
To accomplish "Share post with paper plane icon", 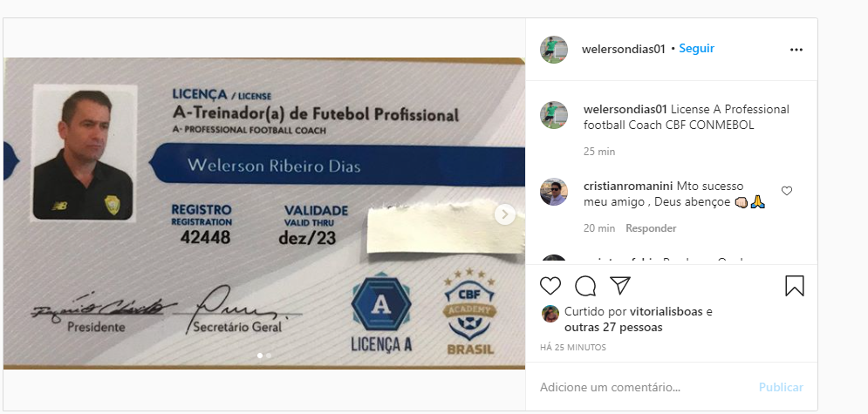I will coord(620,285).
